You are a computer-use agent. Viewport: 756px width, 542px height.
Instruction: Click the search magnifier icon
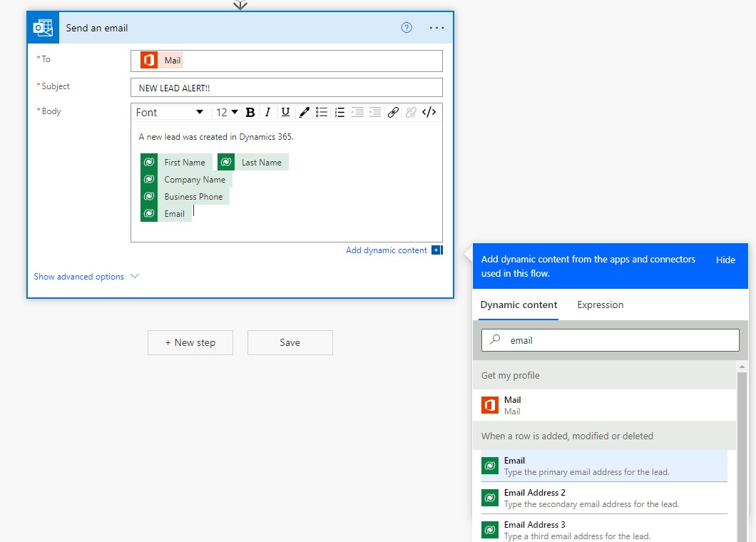tap(495, 339)
